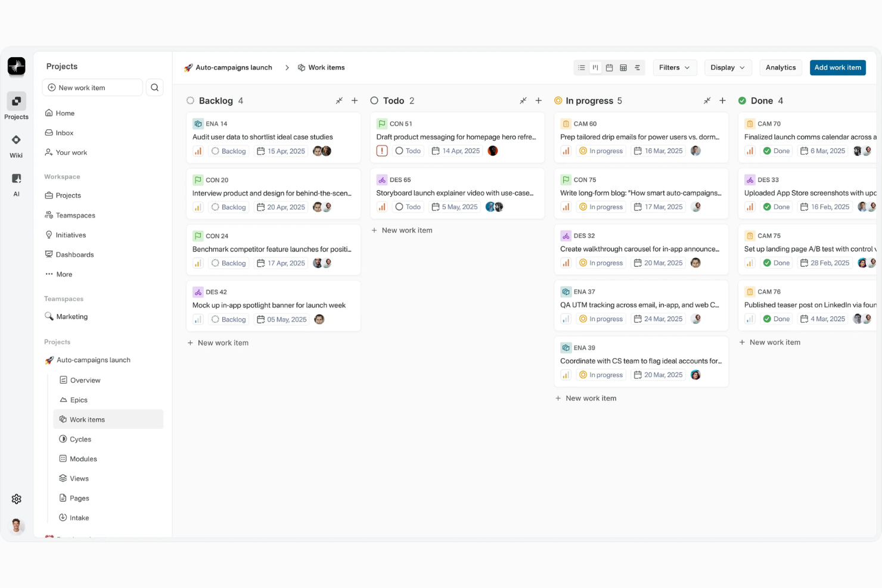Viewport: 882px width, 588px height.
Task: Click the Todo state chip on DES 65
Action: pos(408,207)
